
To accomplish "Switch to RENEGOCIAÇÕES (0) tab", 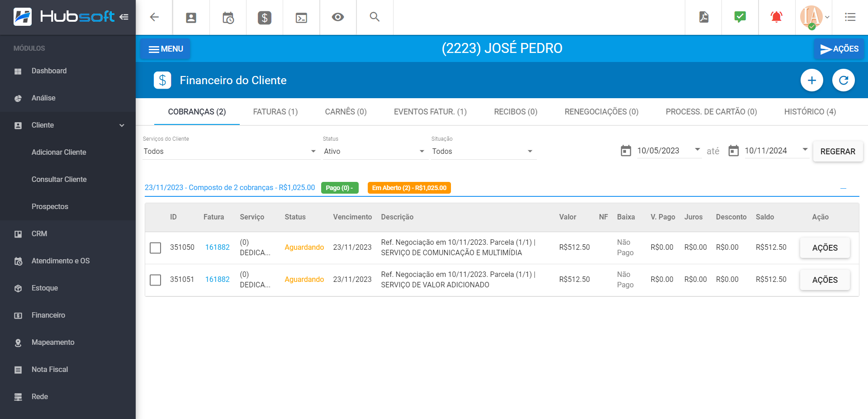I will (x=602, y=112).
